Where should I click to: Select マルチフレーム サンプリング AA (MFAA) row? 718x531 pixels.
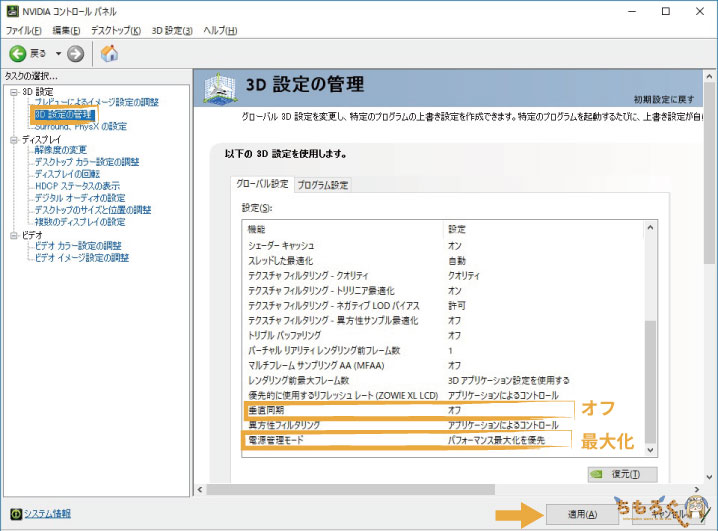coord(443,365)
